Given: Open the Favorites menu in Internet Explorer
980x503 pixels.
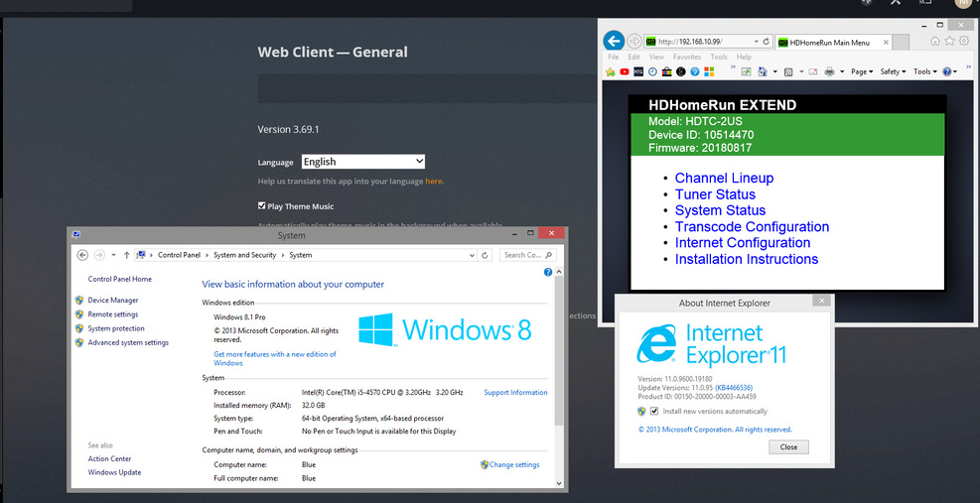Looking at the screenshot, I should click(687, 57).
